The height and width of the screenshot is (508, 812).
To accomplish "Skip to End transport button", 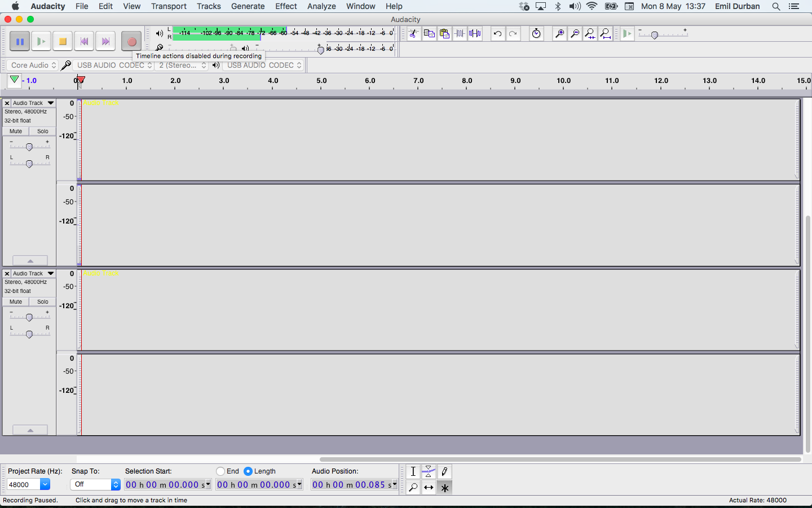I will [x=105, y=41].
